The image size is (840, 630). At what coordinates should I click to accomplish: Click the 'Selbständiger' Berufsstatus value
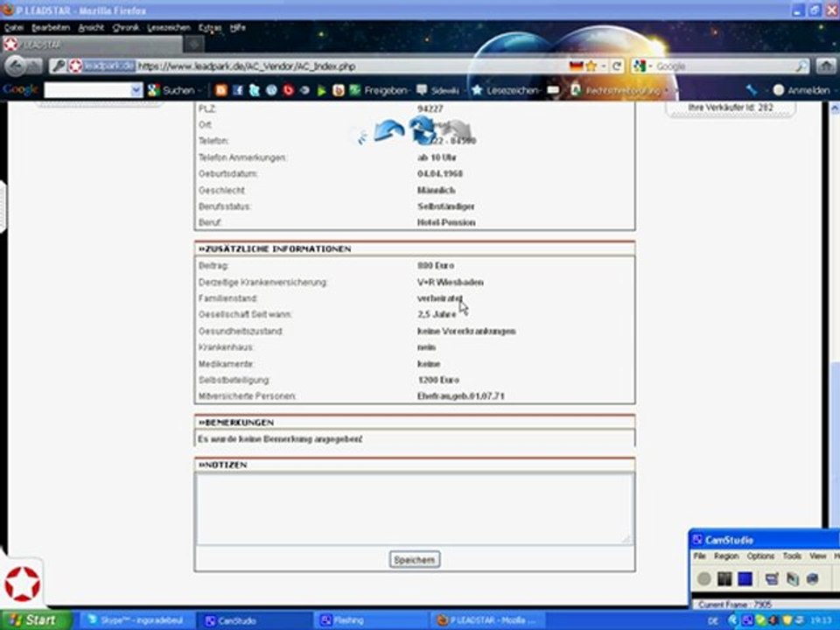pyautogui.click(x=445, y=206)
